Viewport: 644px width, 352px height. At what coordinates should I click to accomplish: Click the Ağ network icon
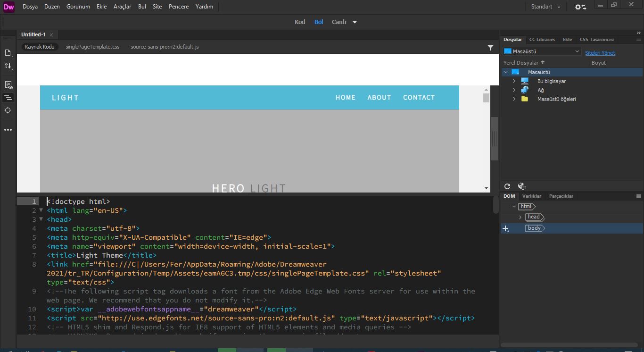click(x=525, y=90)
